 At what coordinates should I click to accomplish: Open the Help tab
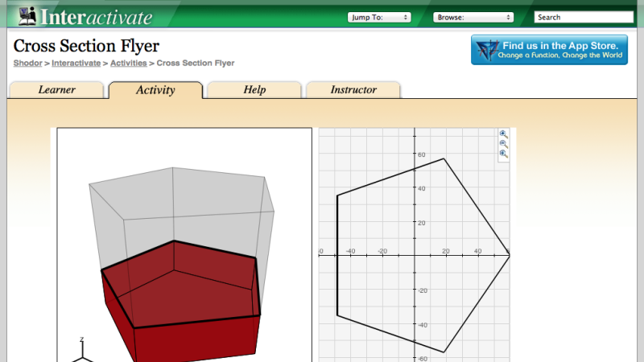point(254,90)
